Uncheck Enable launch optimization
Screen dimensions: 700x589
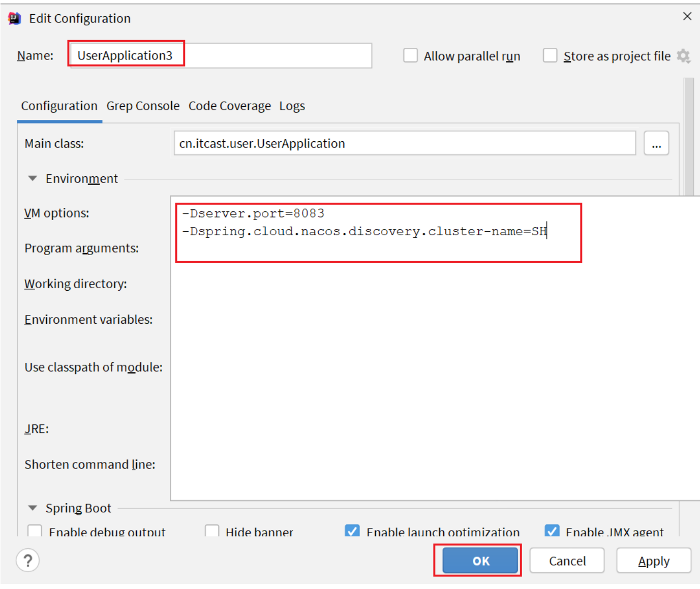[x=352, y=531]
